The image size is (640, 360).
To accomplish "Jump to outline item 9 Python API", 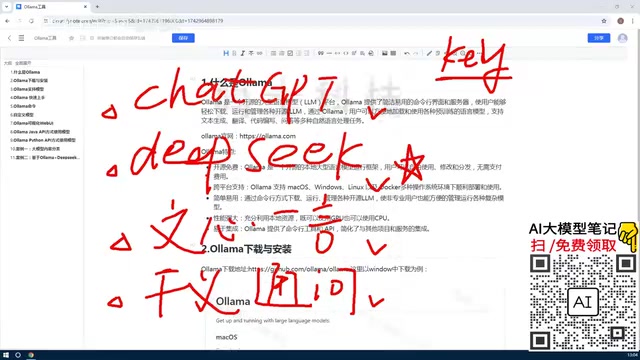I will (x=43, y=140).
